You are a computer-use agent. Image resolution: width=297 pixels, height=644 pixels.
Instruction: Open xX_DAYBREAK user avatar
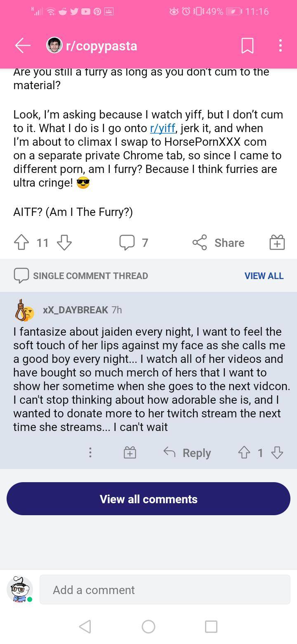tap(24, 310)
